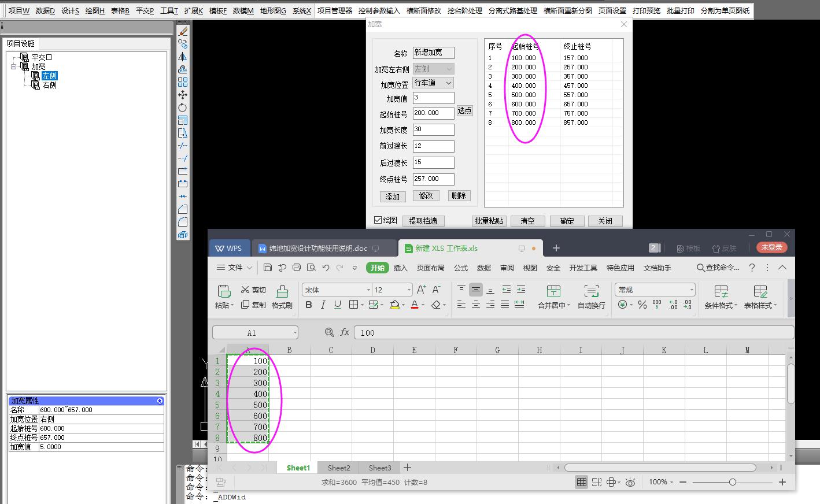Click the 添加 button in dialog
The width and height of the screenshot is (820, 504).
coord(393,197)
